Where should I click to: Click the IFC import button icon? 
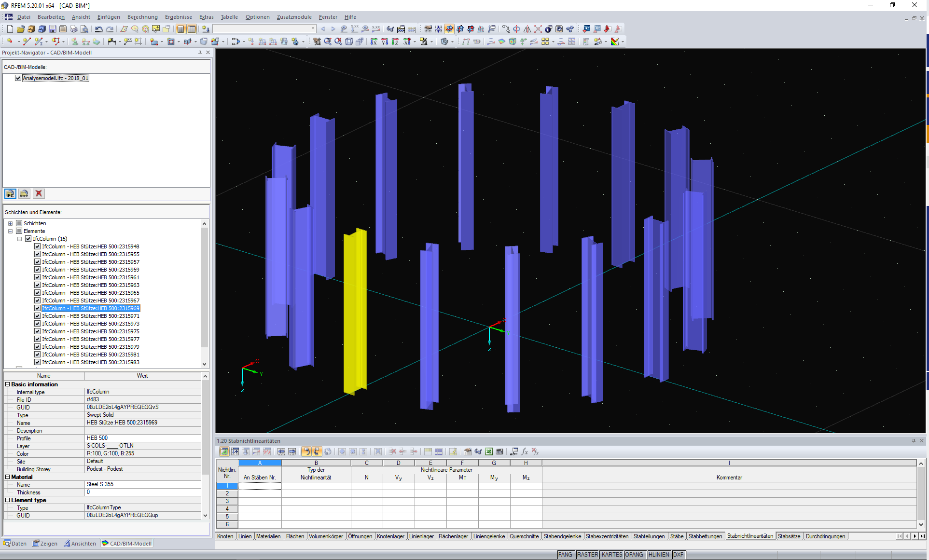coord(10,193)
